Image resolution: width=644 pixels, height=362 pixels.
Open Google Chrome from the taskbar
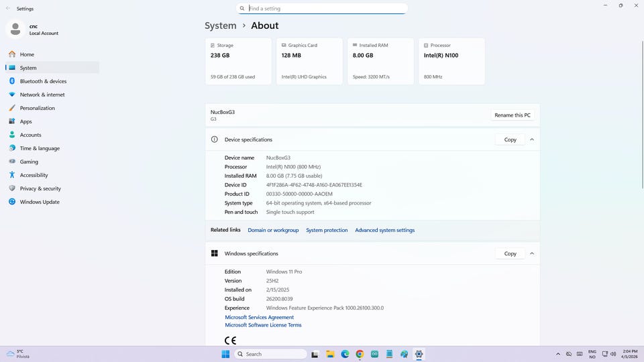360,354
